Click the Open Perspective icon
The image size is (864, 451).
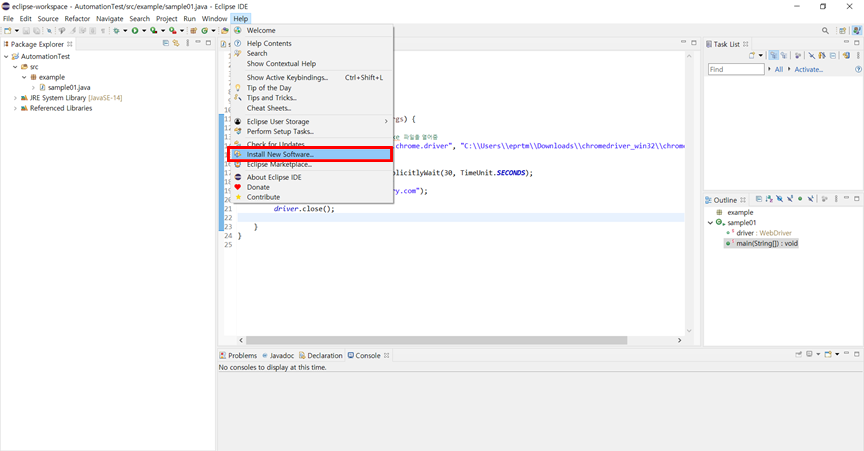coord(843,31)
